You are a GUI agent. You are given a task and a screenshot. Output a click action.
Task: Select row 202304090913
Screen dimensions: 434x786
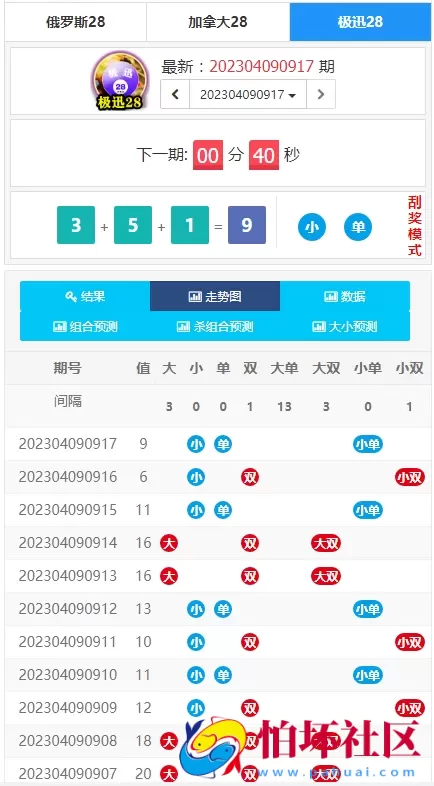click(218, 576)
